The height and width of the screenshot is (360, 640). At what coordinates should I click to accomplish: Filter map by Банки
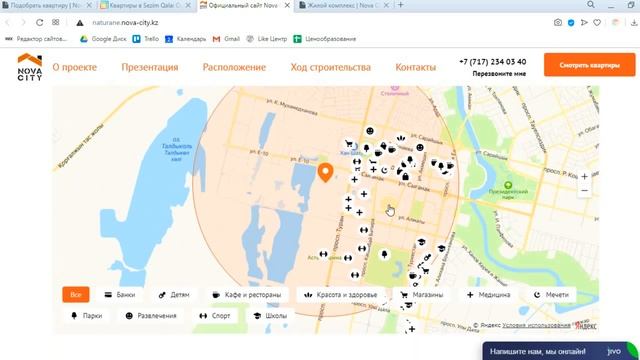click(x=120, y=295)
